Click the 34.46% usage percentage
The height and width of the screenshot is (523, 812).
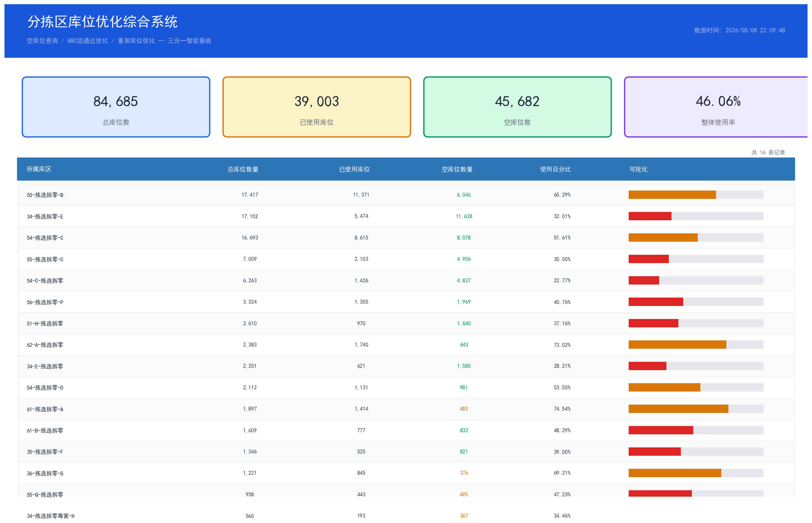click(562, 516)
